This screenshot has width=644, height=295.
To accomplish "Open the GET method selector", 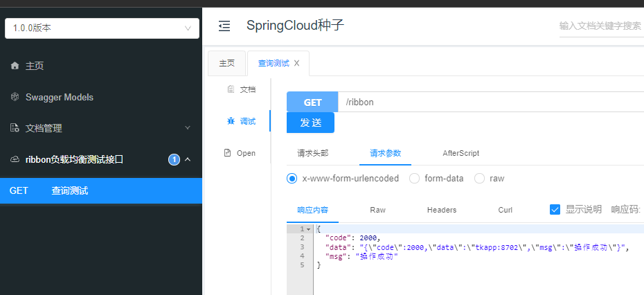I will 312,102.
